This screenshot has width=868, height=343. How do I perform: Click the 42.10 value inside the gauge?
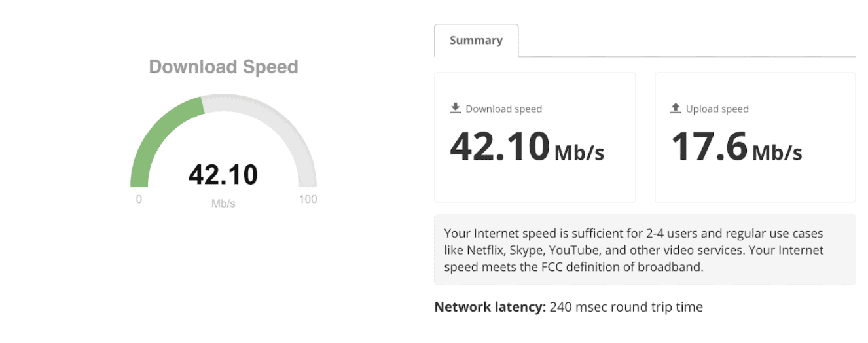coord(223,175)
